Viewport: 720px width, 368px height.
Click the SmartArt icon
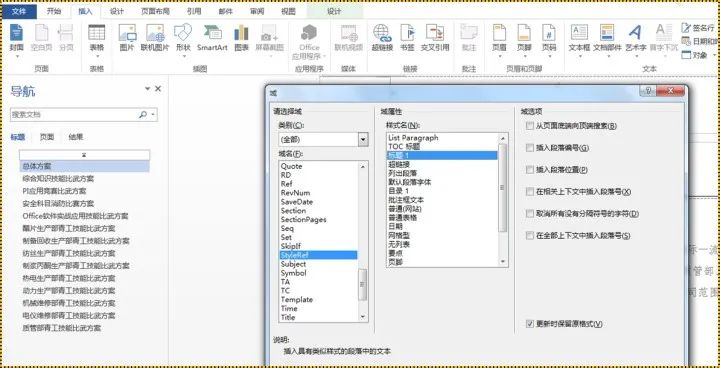212,33
